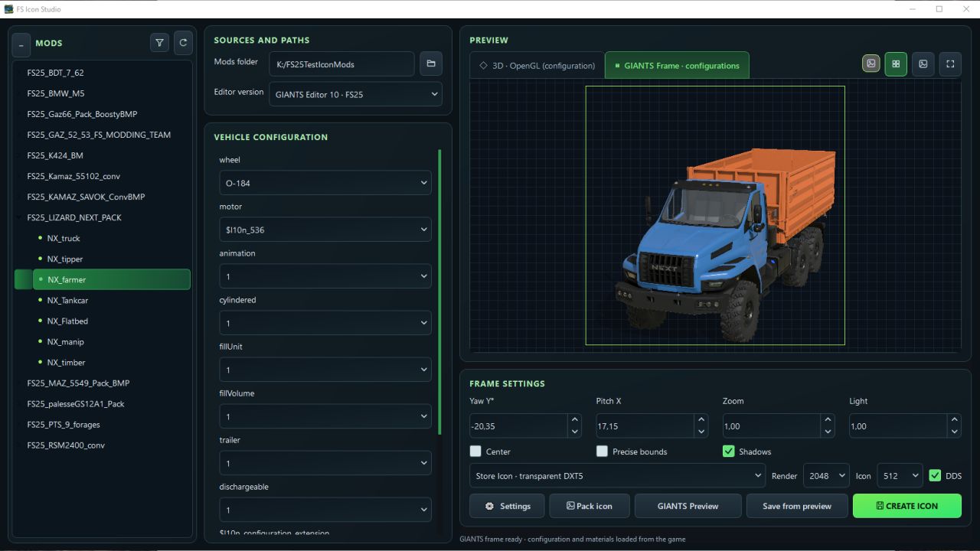Increase the Yaw Y° value with the up arrow
Viewport: 980px width, 551px height.
[x=574, y=420]
